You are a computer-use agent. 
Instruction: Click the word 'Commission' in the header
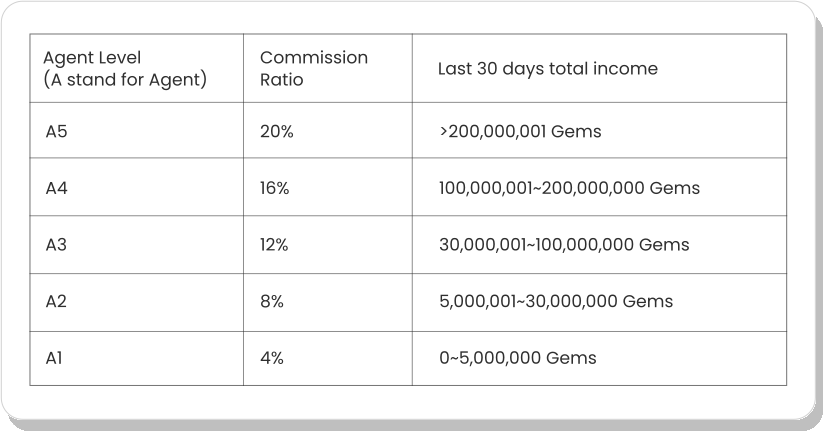(x=314, y=58)
